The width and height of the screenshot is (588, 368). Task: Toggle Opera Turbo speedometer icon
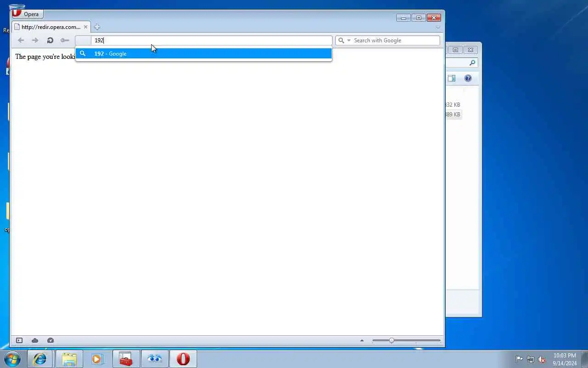[51, 340]
